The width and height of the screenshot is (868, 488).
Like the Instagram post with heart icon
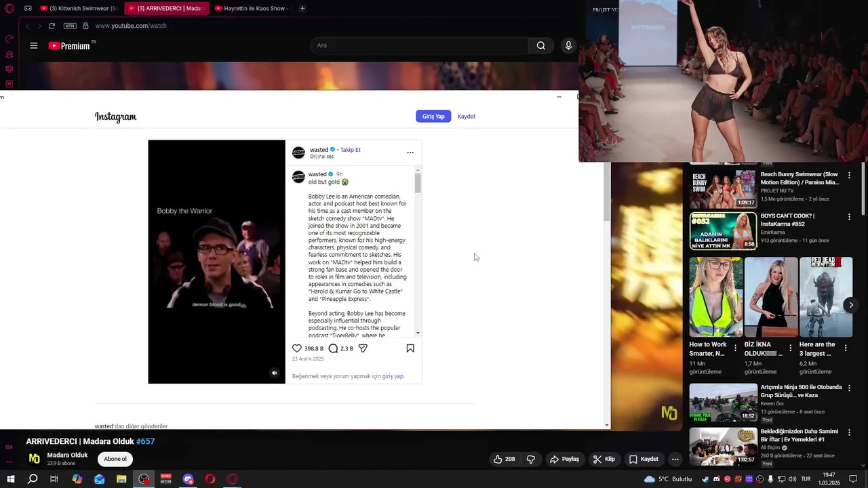pos(297,348)
